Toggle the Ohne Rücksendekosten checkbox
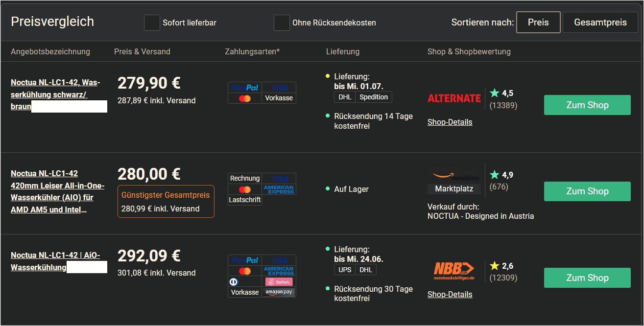Screen dimensions: 644x326 tap(282, 23)
